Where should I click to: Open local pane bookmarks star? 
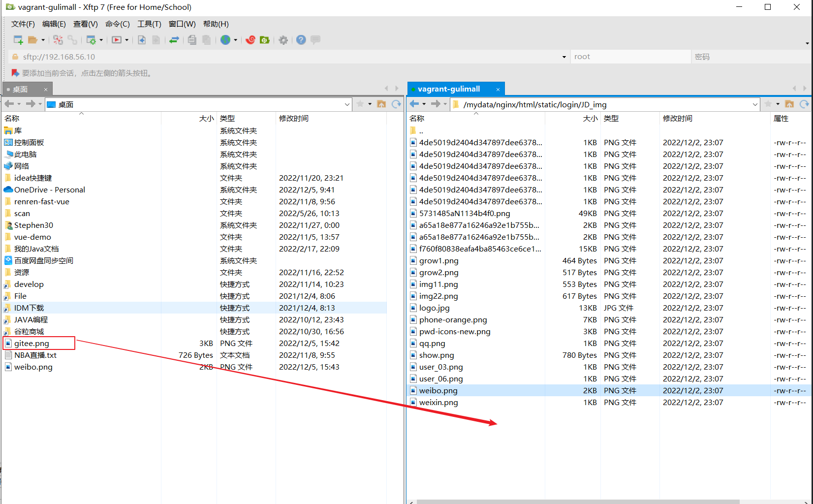click(x=360, y=104)
